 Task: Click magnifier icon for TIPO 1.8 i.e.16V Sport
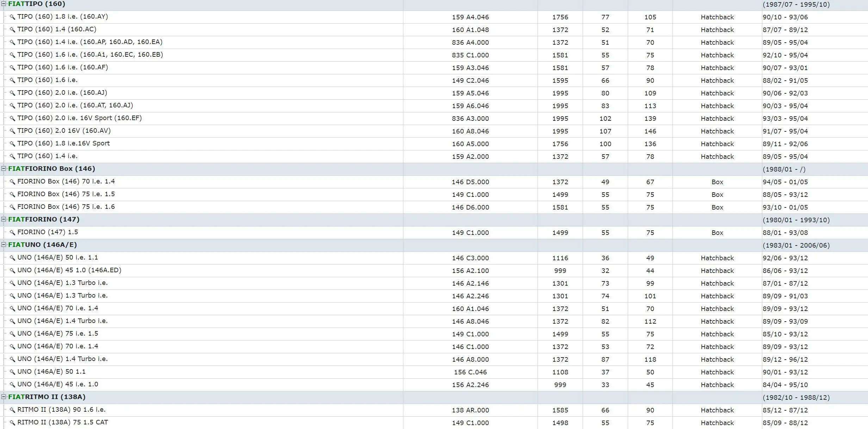coord(12,144)
